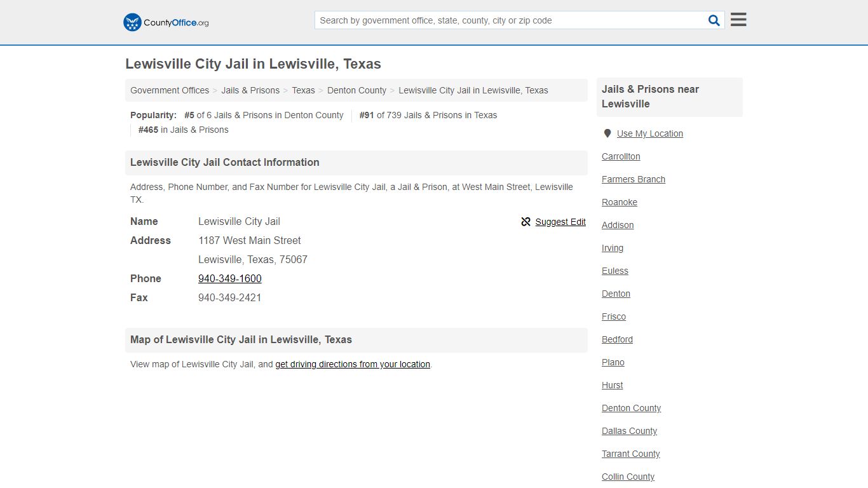Click address 1187 West Main Street

[250, 240]
